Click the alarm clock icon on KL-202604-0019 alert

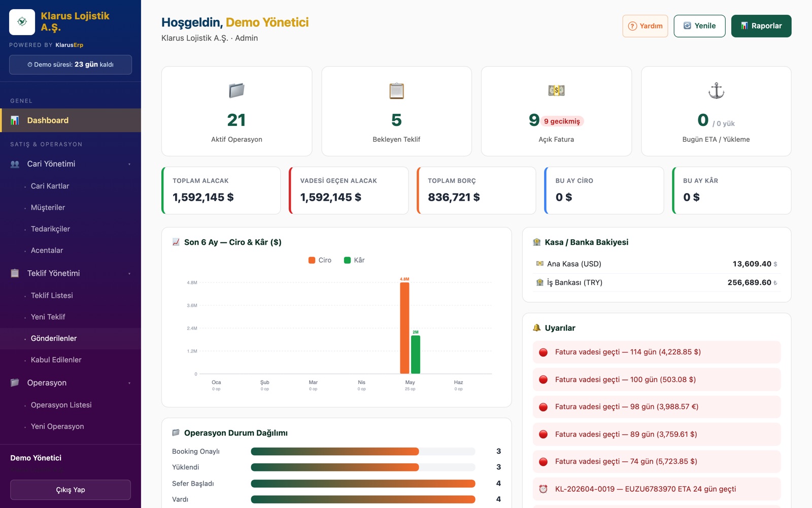pyautogui.click(x=543, y=489)
